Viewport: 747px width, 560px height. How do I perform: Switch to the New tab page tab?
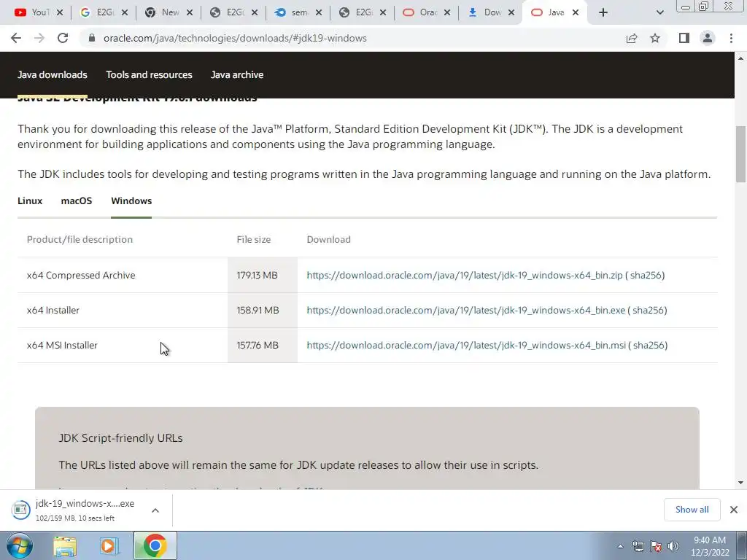tap(163, 12)
